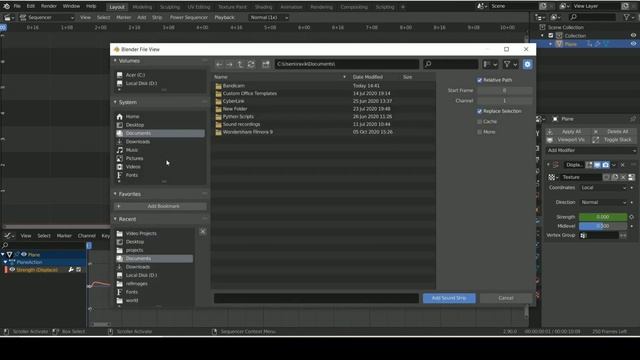The image size is (640, 360).
Task: Go back to previous folder in file browser
Action: point(219,64)
